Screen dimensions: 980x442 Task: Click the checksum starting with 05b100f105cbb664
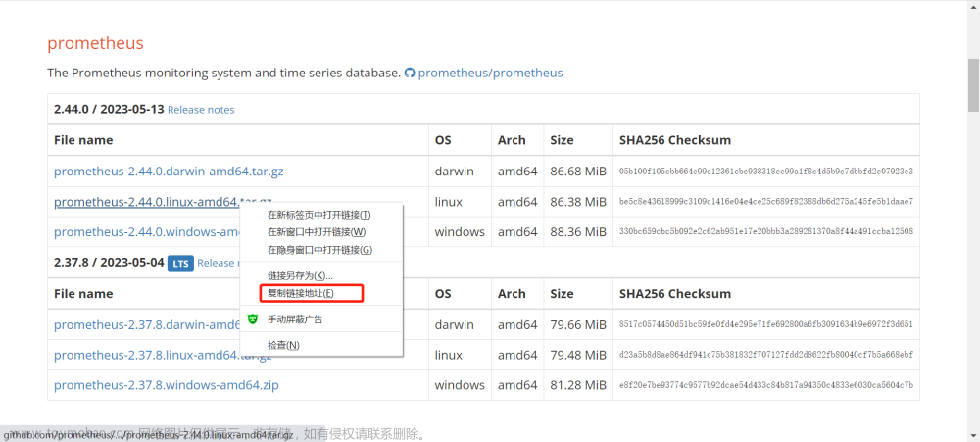coord(766,172)
